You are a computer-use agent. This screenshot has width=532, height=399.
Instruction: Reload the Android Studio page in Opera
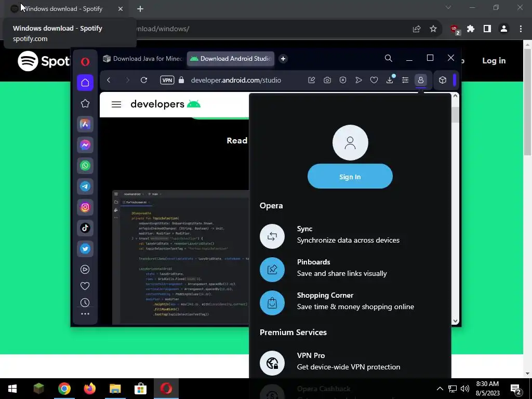144,80
